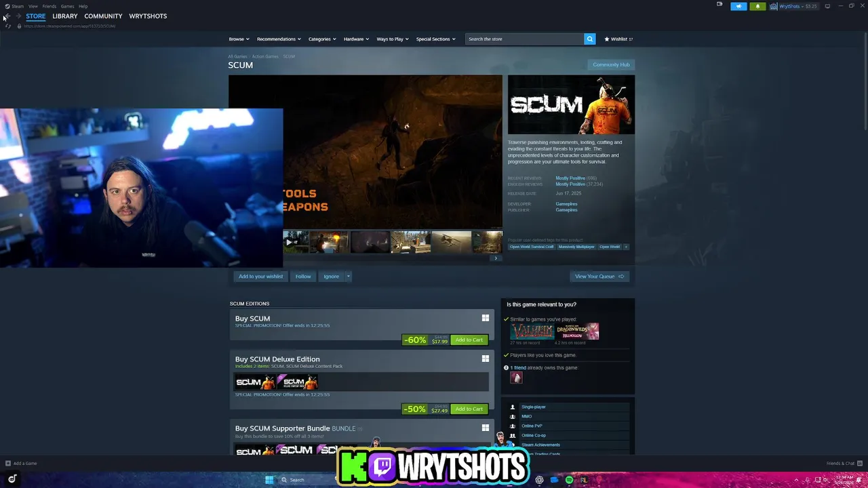Click the Big Picture mode monitor icon
This screenshot has height=488, width=868.
tap(827, 6)
